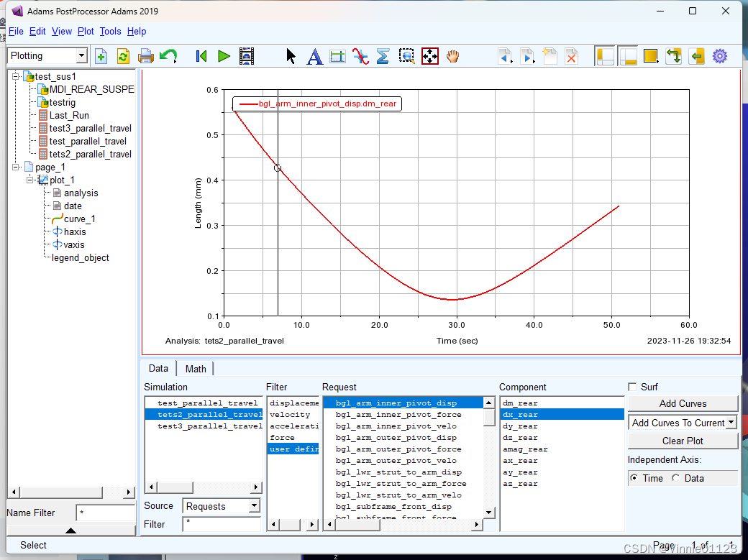
Task: Select the Time independent axis radio button
Action: point(634,478)
